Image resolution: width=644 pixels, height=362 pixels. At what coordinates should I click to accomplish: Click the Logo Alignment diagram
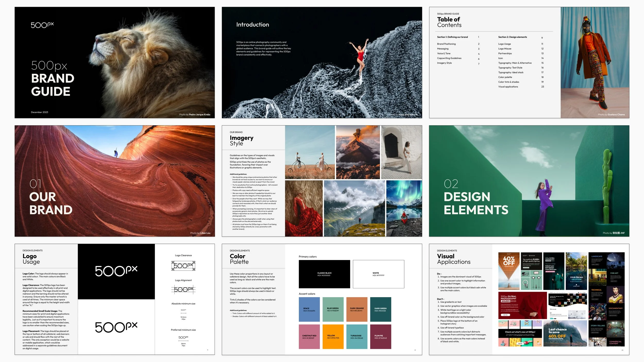click(x=183, y=289)
